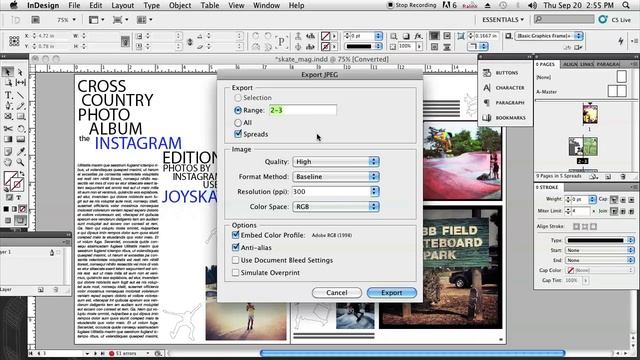
Task: Select the Page tool
Action: pos(8,83)
